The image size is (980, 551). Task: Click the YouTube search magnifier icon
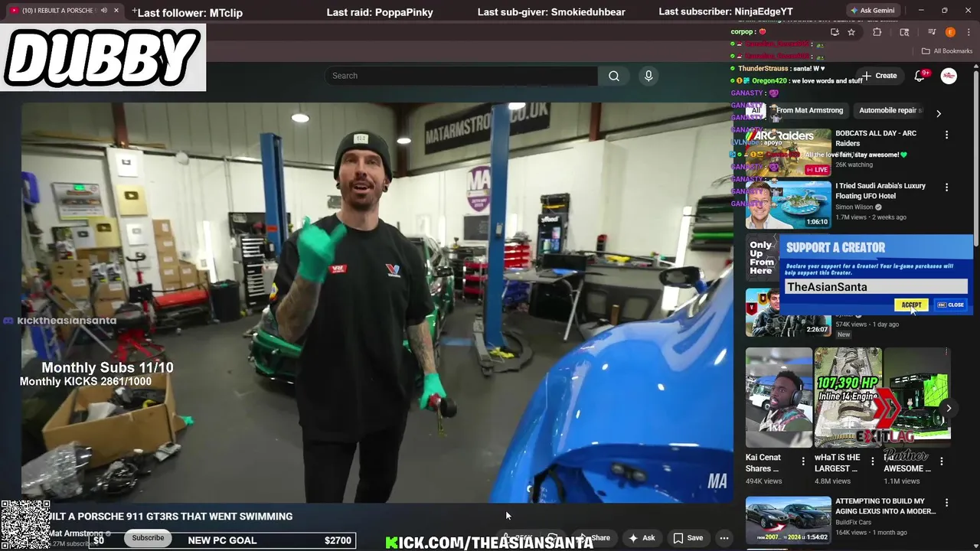click(614, 76)
